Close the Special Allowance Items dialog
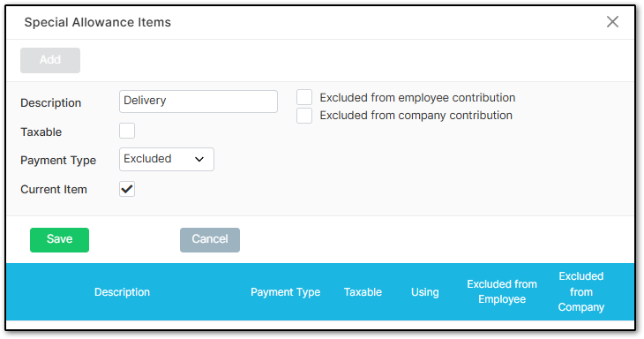Screen dimensions: 644x339 tap(612, 22)
